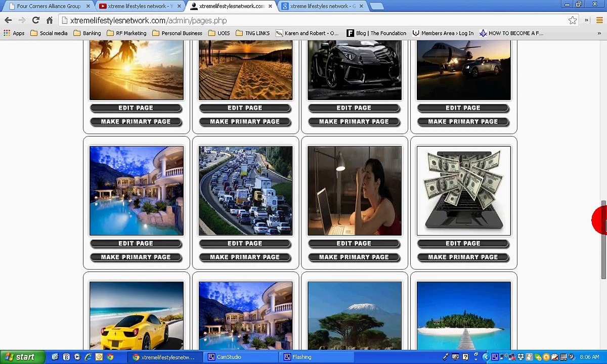Reload the current page

[35, 20]
